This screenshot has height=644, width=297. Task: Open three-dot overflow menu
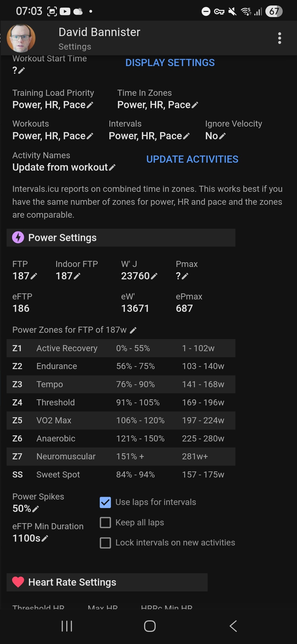279,38
